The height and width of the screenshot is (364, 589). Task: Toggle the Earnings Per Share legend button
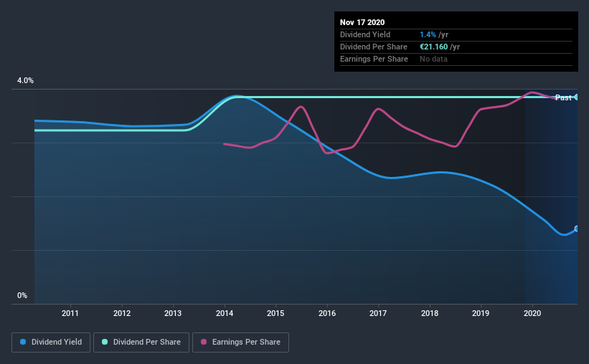[x=240, y=343]
